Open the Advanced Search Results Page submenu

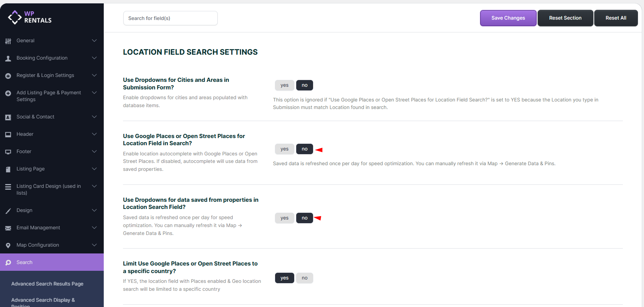click(x=47, y=284)
